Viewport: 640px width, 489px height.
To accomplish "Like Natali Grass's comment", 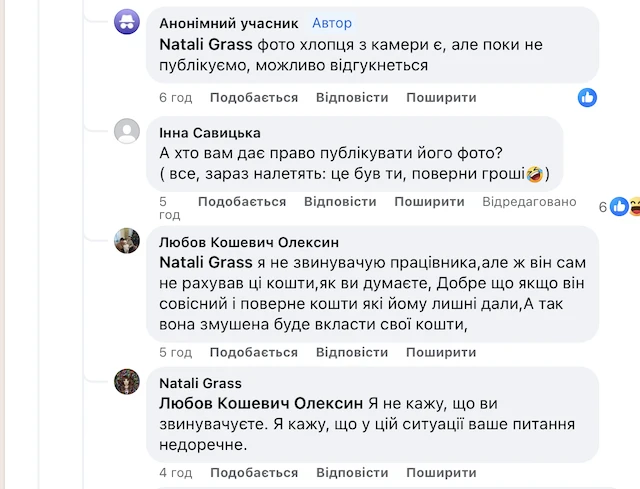I will pos(254,472).
